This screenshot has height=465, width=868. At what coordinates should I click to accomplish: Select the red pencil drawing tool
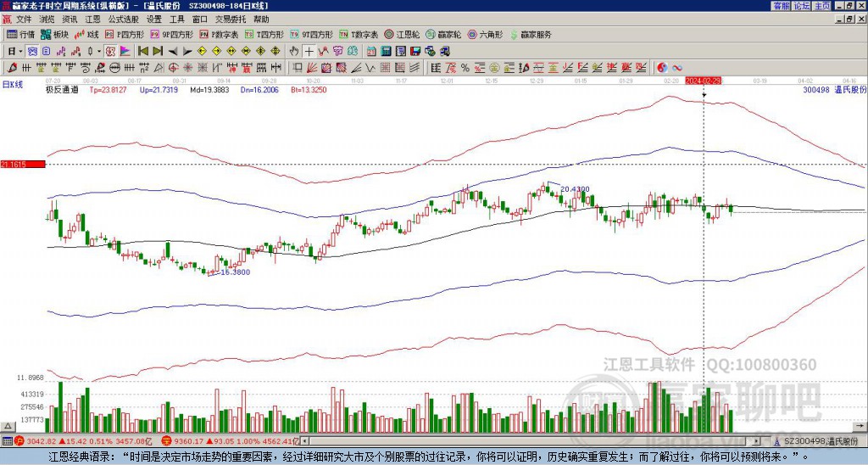point(11,68)
